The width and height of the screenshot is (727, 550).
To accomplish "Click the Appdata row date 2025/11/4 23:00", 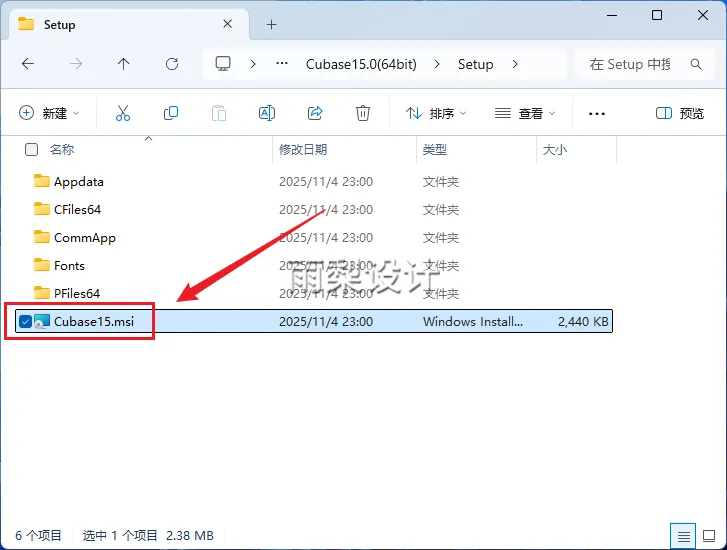I will pyautogui.click(x=326, y=181).
